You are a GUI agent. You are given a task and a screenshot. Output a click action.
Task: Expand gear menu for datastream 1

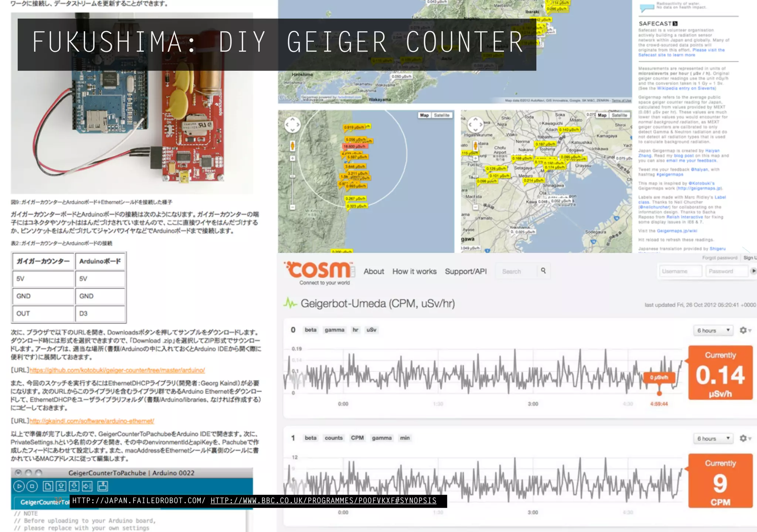pyautogui.click(x=744, y=438)
